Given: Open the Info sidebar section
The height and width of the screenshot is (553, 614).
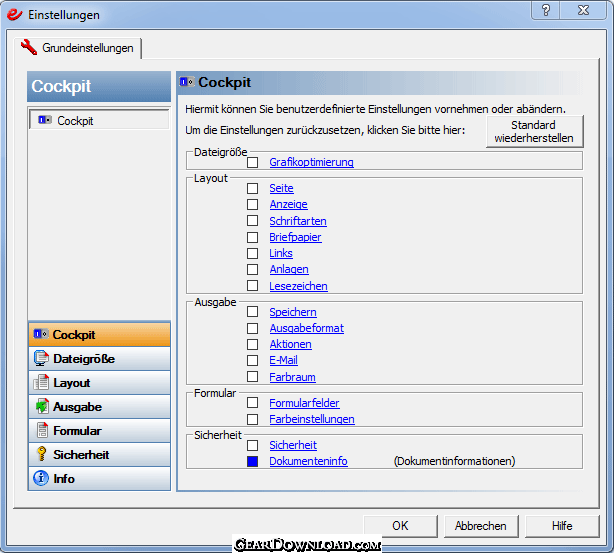Looking at the screenshot, I should [x=99, y=478].
